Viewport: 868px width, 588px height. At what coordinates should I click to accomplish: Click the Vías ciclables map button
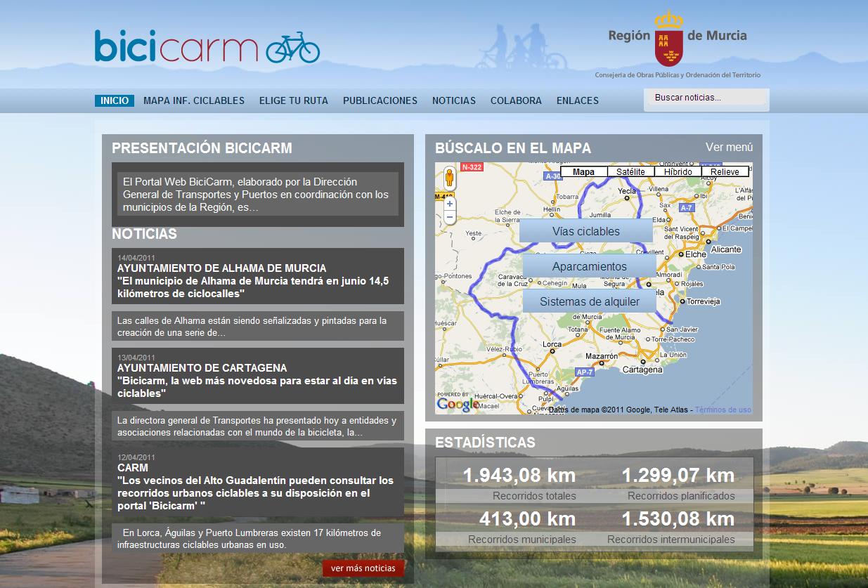coord(586,231)
